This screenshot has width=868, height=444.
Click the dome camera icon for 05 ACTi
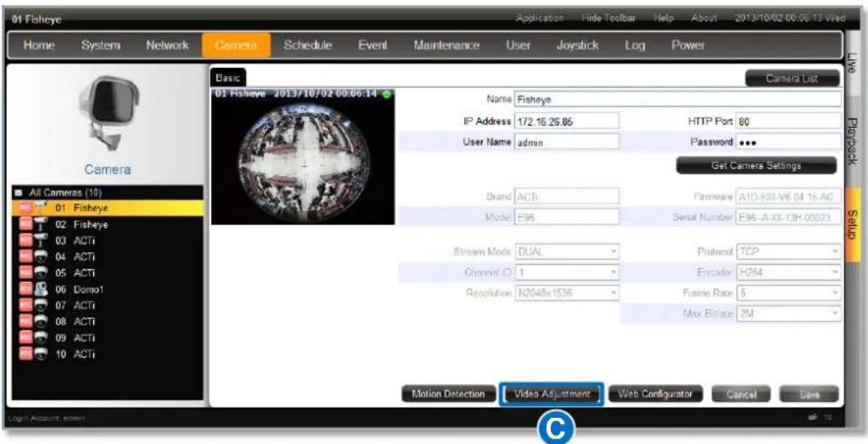point(42,273)
